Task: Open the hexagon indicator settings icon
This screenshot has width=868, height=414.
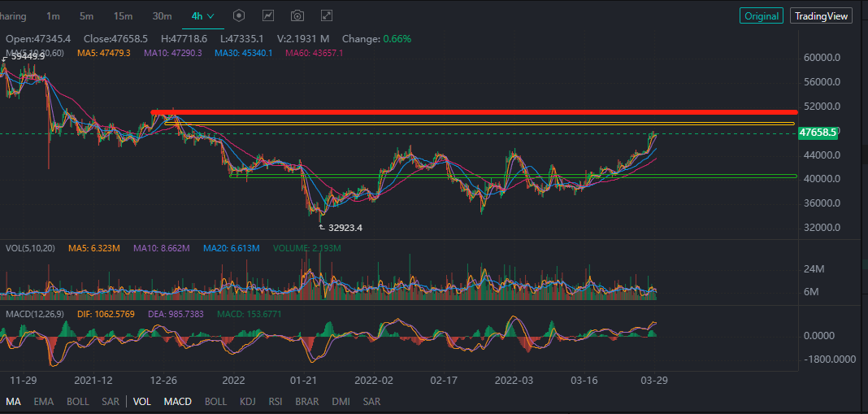Action: tap(239, 15)
